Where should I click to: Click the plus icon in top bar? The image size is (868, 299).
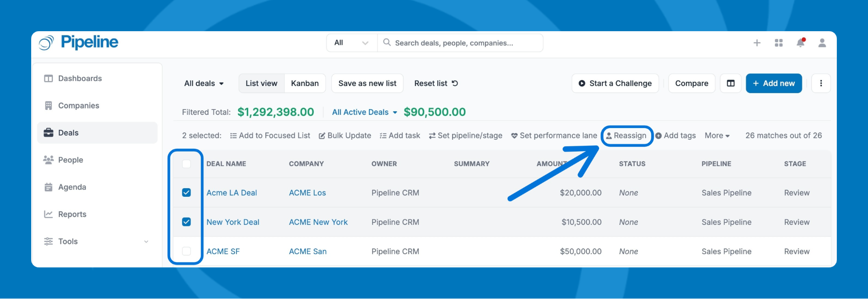click(757, 43)
